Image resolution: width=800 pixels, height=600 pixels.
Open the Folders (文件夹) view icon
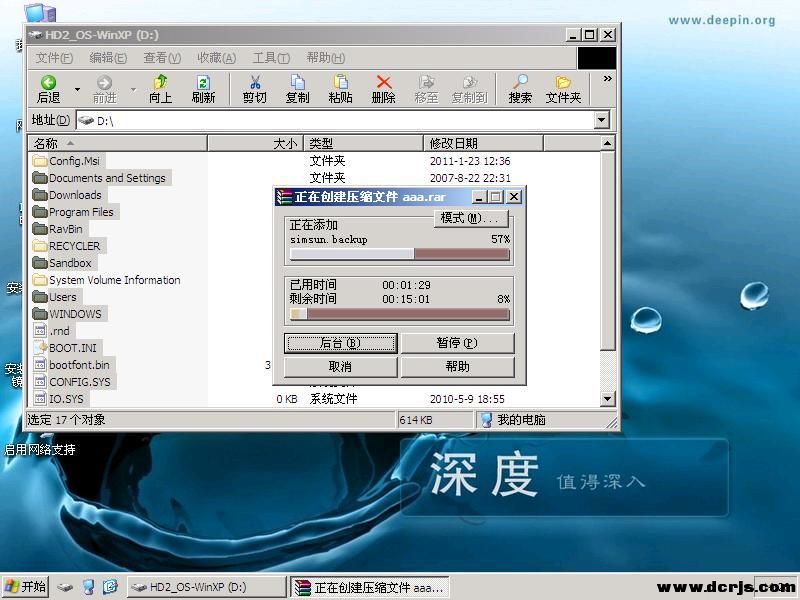[563, 83]
